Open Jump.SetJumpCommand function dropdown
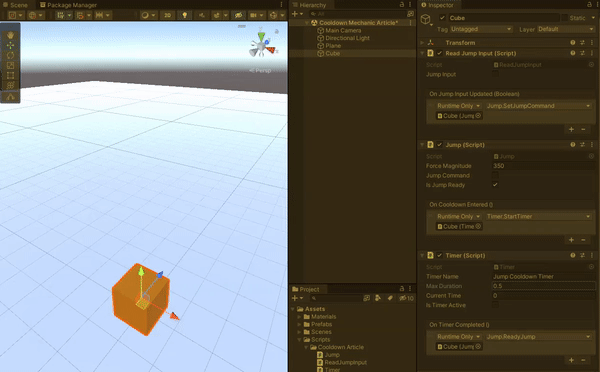This screenshot has height=372, width=600. (539, 106)
